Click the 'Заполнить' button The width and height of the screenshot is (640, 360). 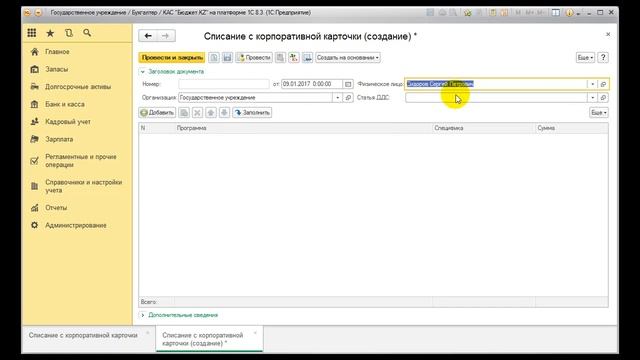pyautogui.click(x=252, y=112)
